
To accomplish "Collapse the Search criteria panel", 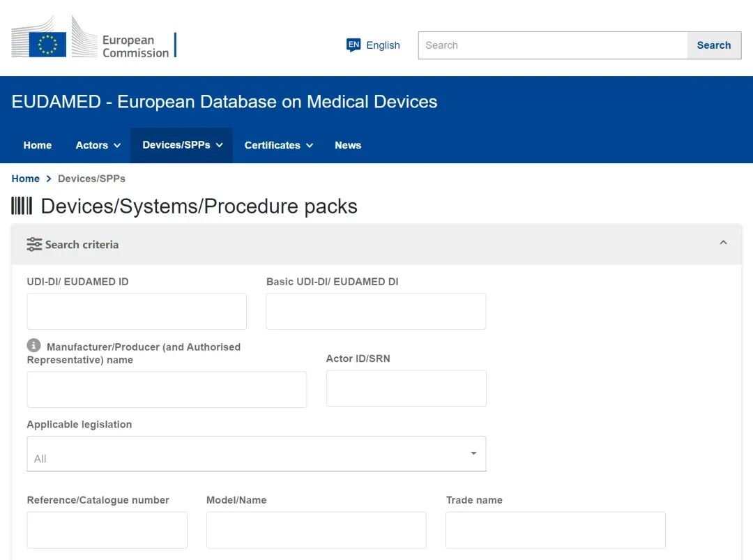I will 723,243.
